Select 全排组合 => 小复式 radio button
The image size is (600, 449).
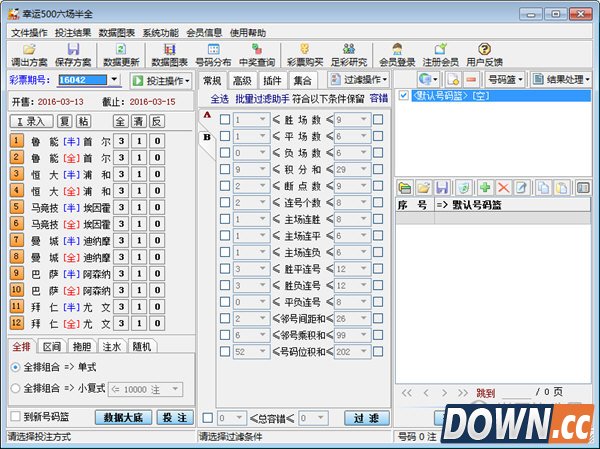click(x=15, y=389)
